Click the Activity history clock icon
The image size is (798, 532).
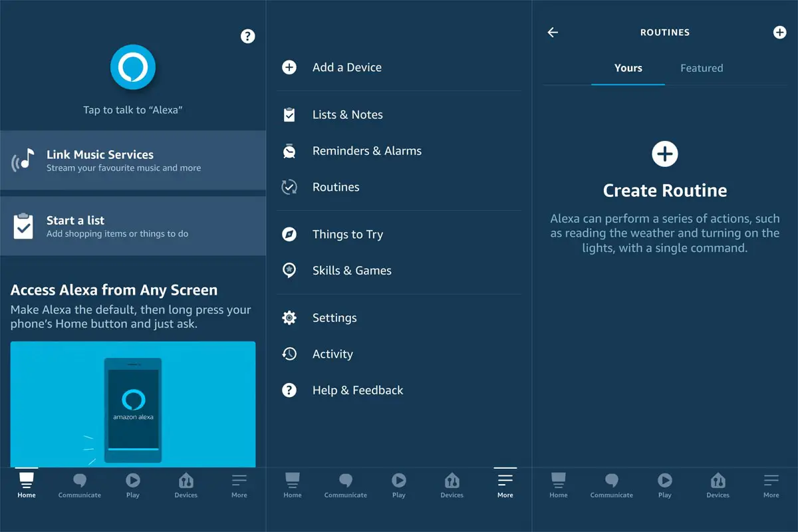pos(289,354)
